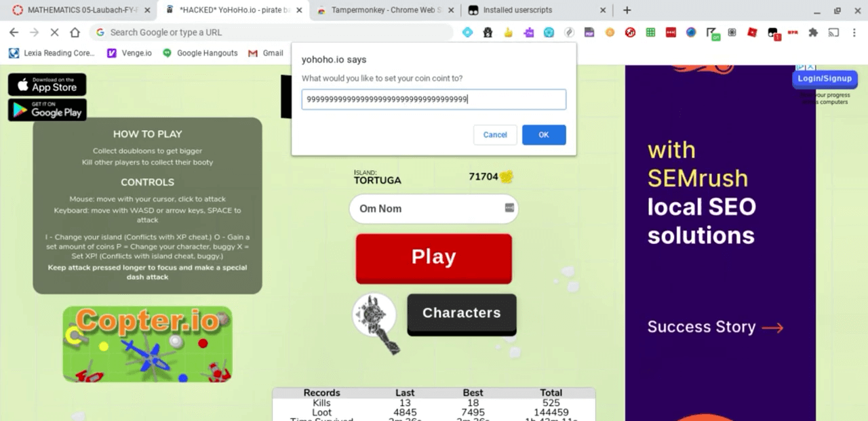Click the character avatar preview

pyautogui.click(x=374, y=315)
